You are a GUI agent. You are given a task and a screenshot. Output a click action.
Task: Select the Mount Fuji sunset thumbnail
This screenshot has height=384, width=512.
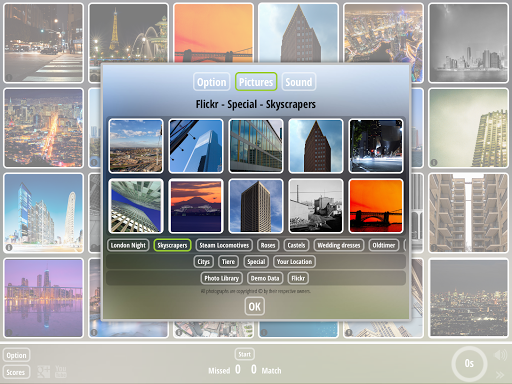[196, 206]
